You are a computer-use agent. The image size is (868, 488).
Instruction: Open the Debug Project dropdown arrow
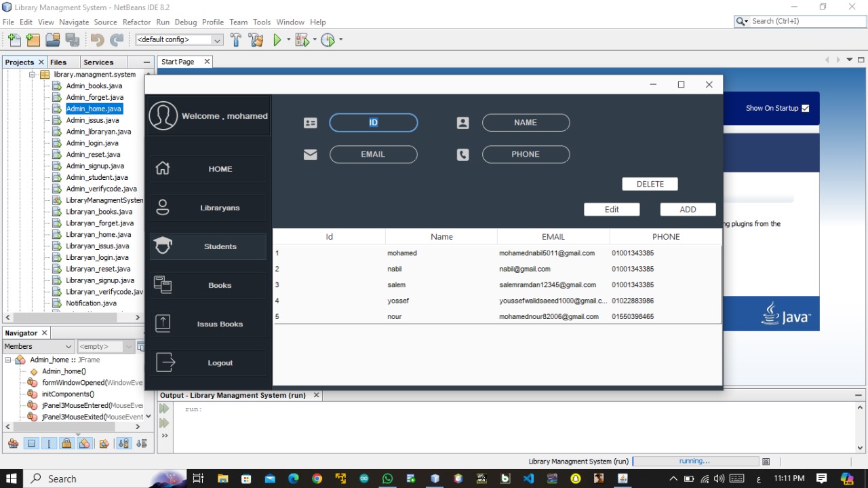pyautogui.click(x=315, y=40)
